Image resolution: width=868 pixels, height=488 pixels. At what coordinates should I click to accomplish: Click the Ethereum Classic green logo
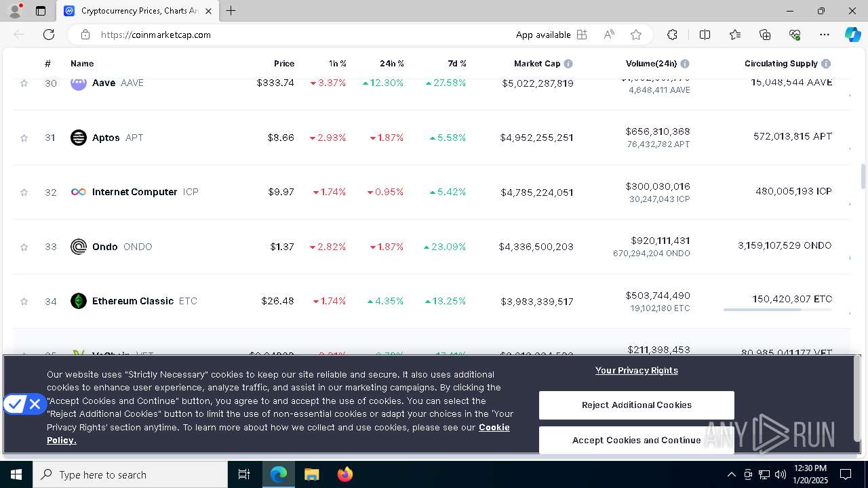pos(79,301)
